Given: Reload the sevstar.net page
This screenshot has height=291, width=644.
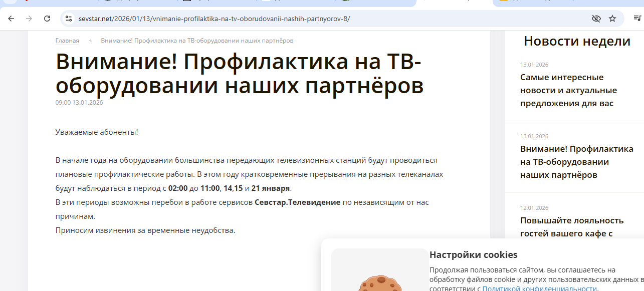Looking at the screenshot, I should coord(47,19).
